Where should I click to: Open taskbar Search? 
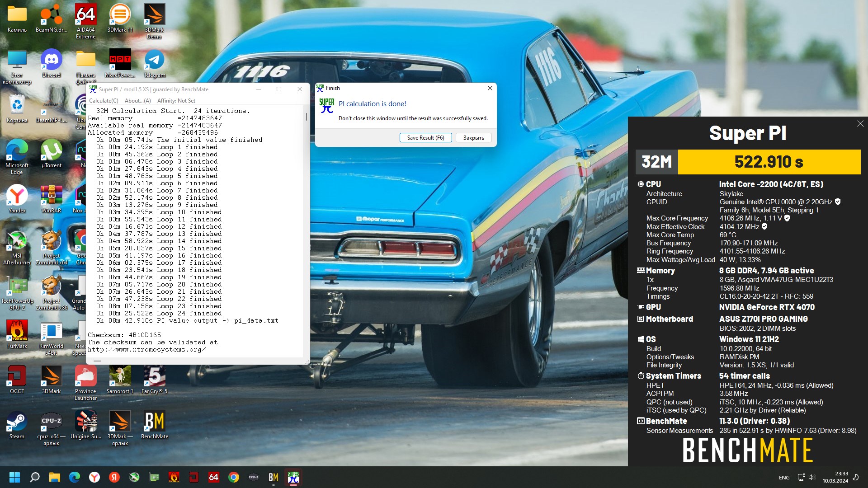pyautogui.click(x=35, y=477)
